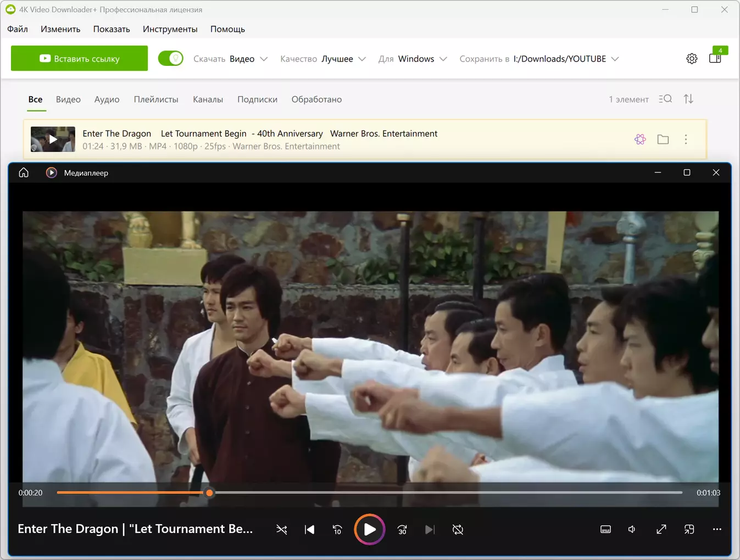The image size is (740, 560).
Task: Open the search and filter list icon
Action: coord(665,99)
